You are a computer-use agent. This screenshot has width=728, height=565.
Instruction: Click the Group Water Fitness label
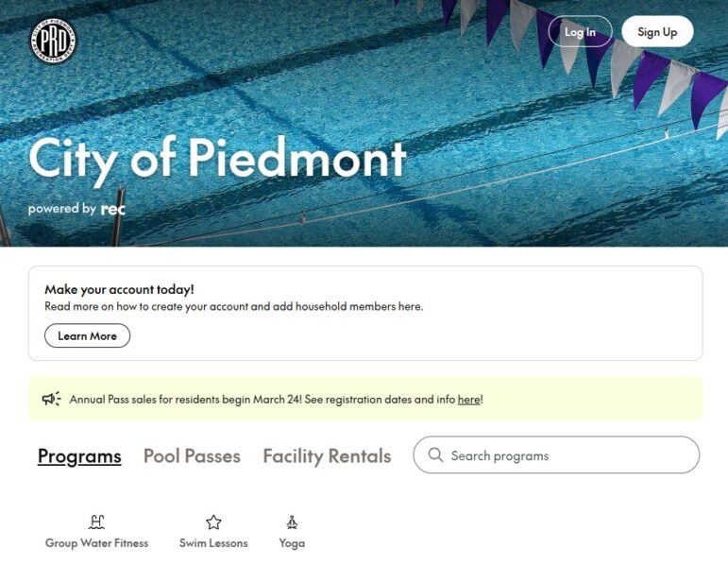pyautogui.click(x=96, y=543)
